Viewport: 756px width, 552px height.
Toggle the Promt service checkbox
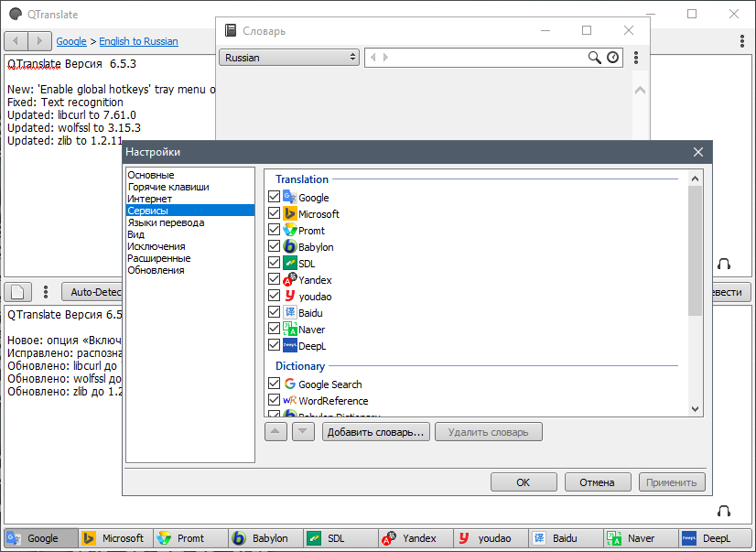coord(274,230)
